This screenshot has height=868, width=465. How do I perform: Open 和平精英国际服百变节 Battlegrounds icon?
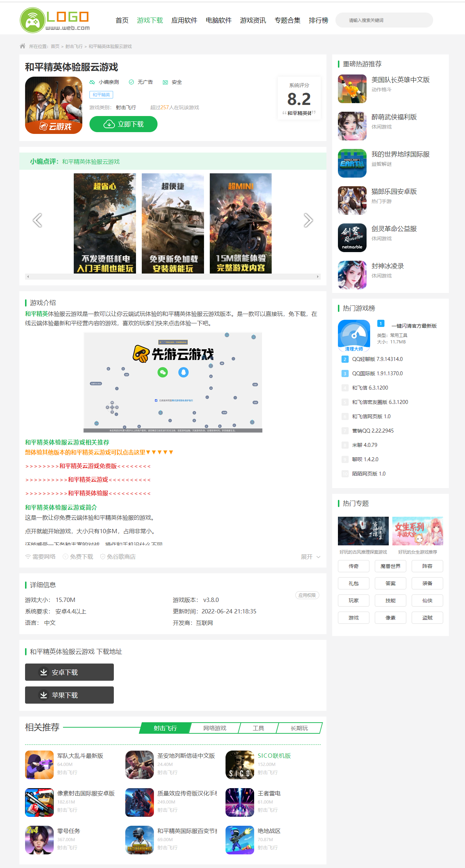point(140,840)
